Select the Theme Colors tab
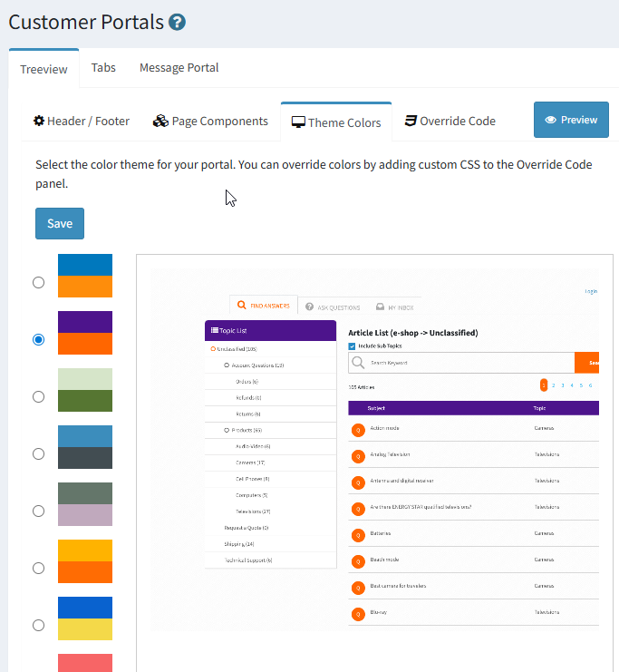The width and height of the screenshot is (619, 672). pos(336,122)
